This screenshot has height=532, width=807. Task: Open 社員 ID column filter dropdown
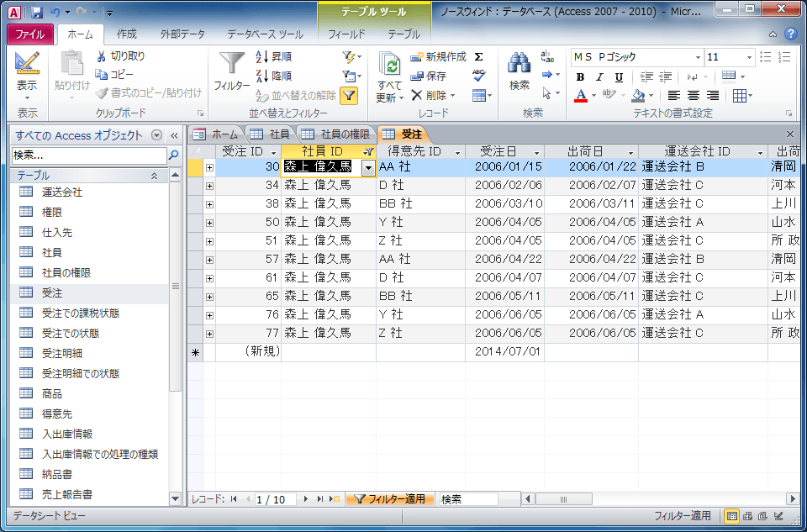[x=368, y=152]
